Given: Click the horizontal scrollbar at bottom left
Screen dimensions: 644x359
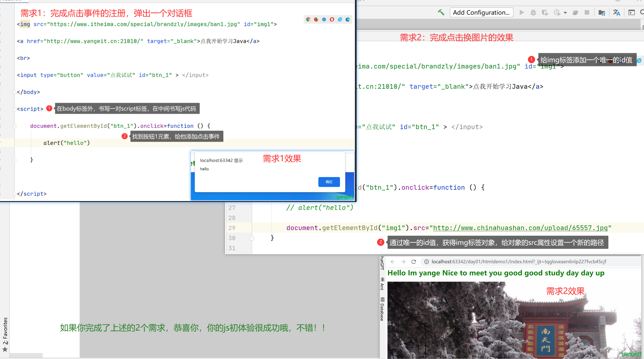Looking at the screenshot, I should pos(26,355).
